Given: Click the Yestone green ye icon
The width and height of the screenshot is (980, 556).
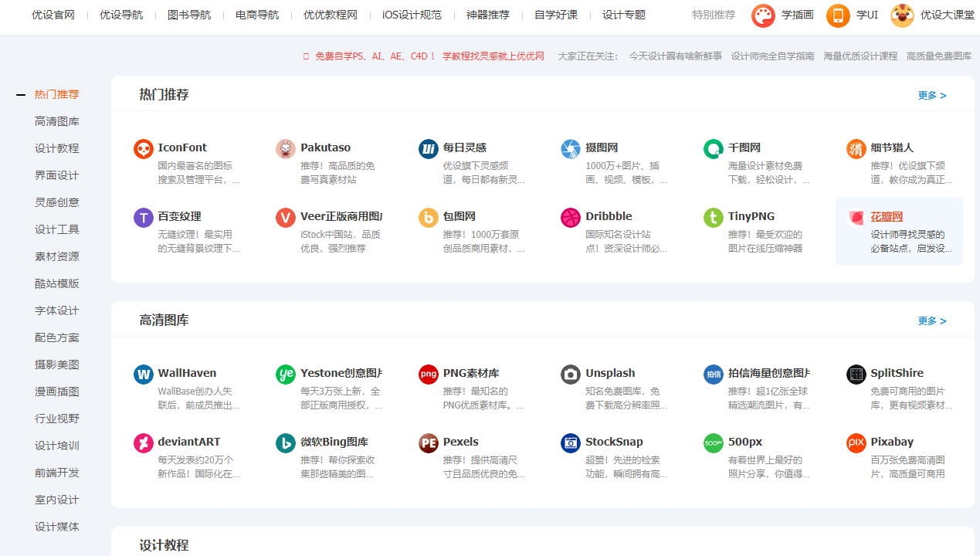Looking at the screenshot, I should click(x=286, y=375).
